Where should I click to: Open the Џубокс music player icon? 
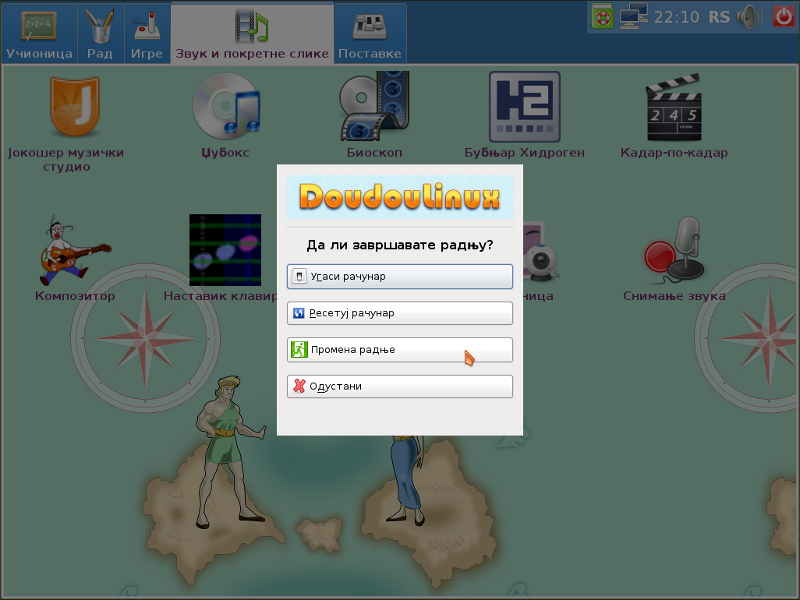pyautogui.click(x=226, y=106)
